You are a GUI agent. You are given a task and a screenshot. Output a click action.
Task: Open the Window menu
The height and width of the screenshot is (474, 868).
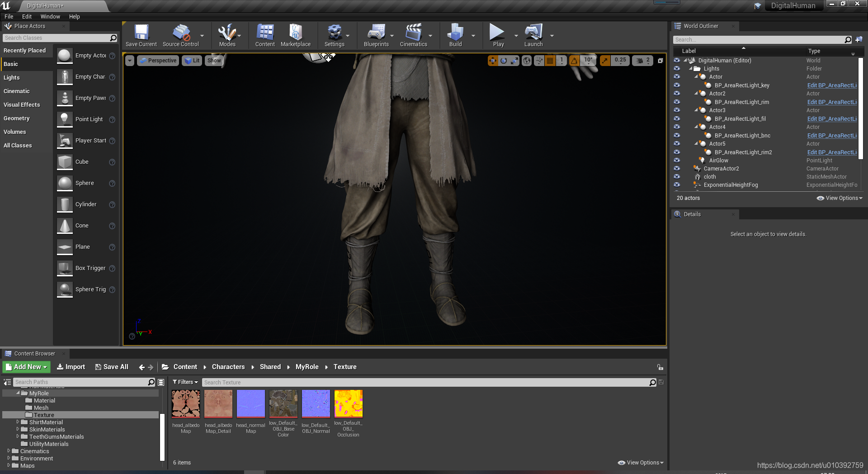50,17
